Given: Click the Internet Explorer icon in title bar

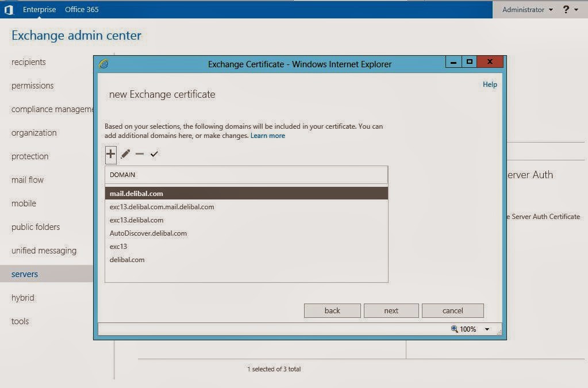Looking at the screenshot, I should click(x=104, y=64).
